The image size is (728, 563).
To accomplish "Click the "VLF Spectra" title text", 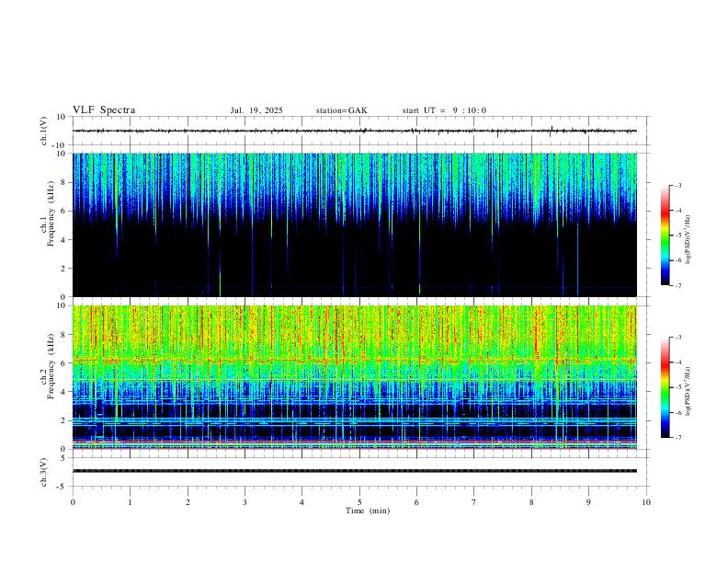I will (x=104, y=110).
